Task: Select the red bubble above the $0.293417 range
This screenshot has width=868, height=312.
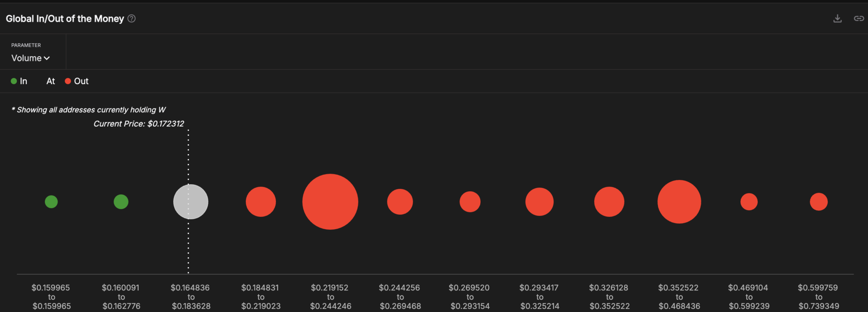Action: pos(540,202)
